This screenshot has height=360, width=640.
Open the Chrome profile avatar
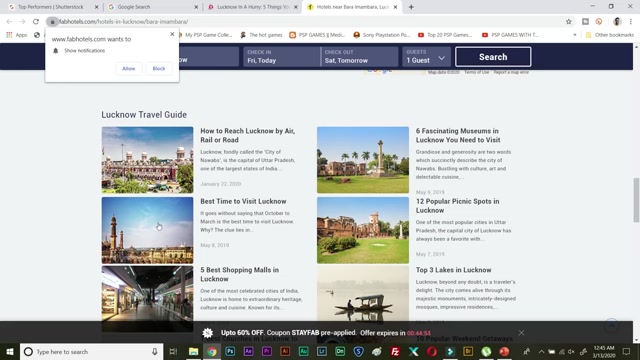tap(617, 22)
